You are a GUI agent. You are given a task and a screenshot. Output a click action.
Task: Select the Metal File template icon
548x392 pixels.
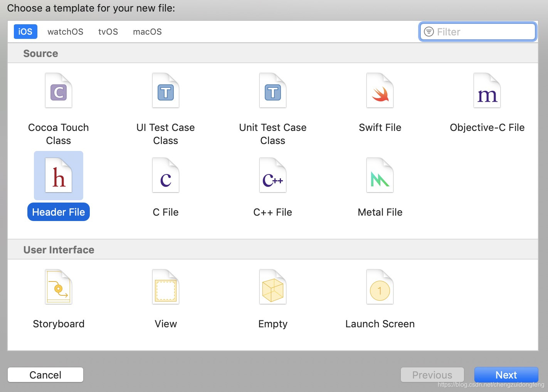[x=380, y=175]
